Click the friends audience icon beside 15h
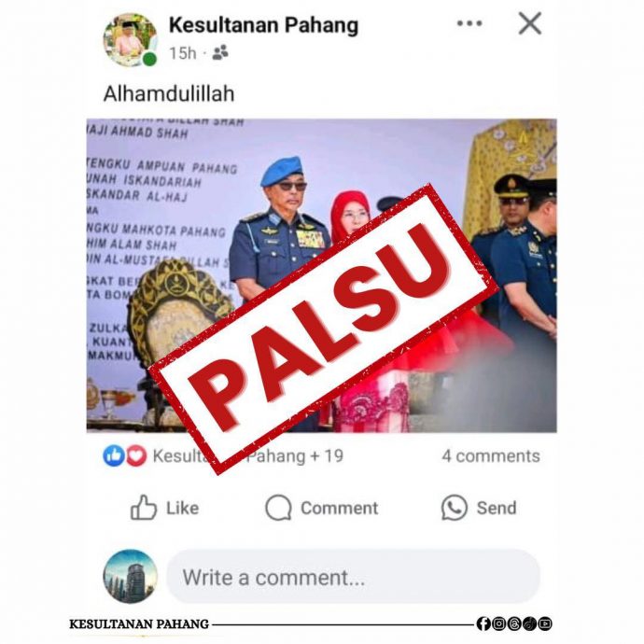 (220, 52)
